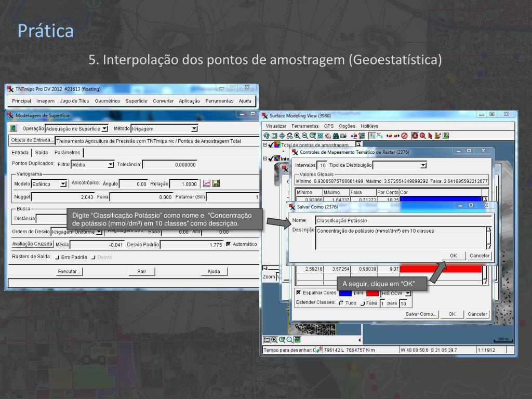Click the legend list icon next to add layer
Viewport: 532px width, 399px height.
[362, 136]
